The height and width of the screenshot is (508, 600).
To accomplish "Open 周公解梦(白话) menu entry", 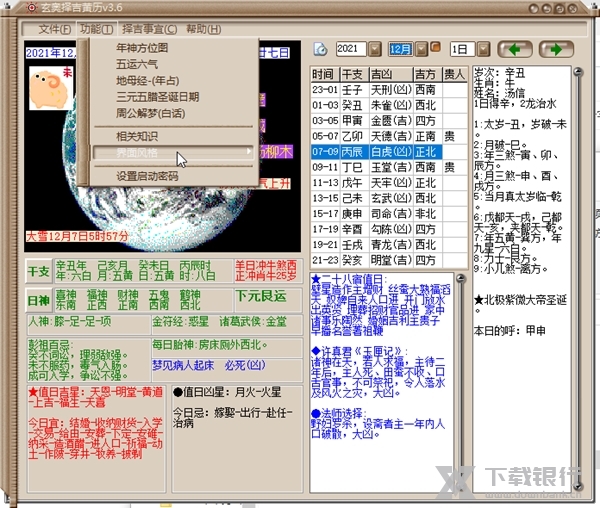I will point(150,113).
